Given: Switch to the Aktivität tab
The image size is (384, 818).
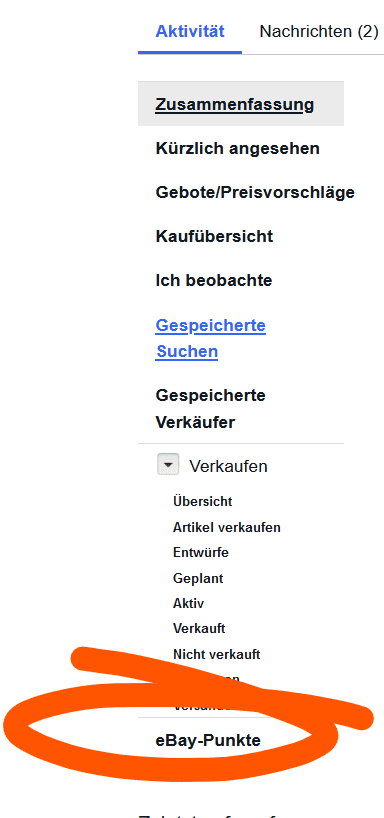Looking at the screenshot, I should pyautogui.click(x=190, y=31).
